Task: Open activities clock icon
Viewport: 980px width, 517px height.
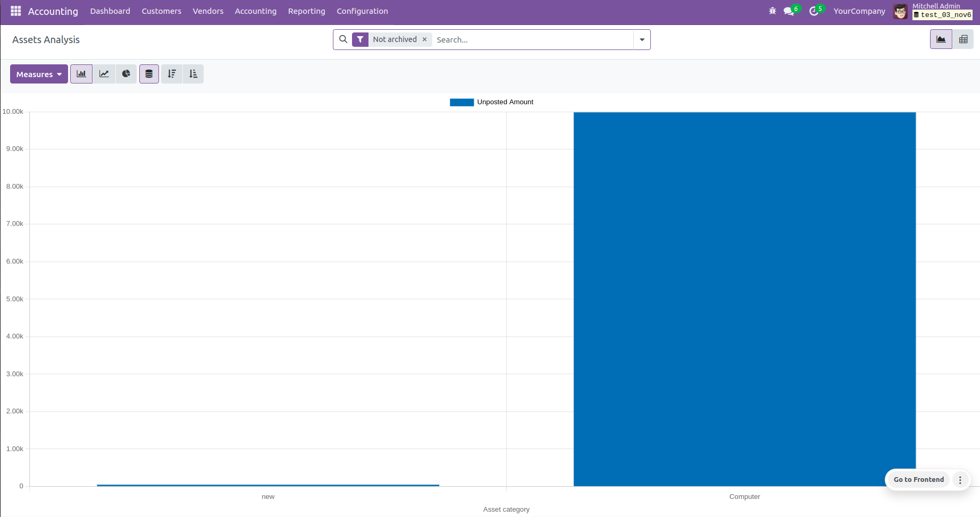Action: pos(814,11)
